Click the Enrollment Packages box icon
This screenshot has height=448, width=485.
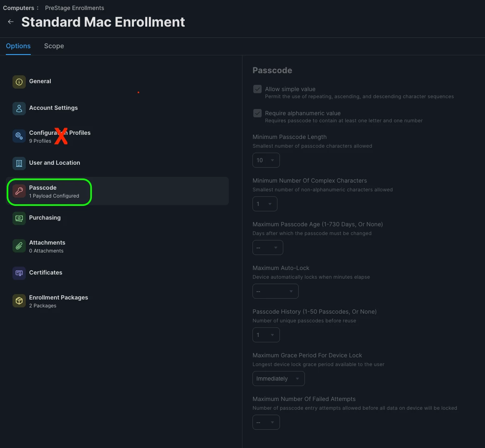(19, 301)
